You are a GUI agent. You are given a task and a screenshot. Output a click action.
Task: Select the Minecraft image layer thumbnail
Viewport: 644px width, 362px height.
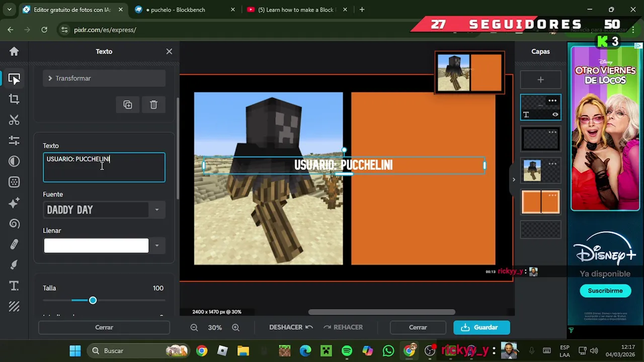tap(532, 170)
